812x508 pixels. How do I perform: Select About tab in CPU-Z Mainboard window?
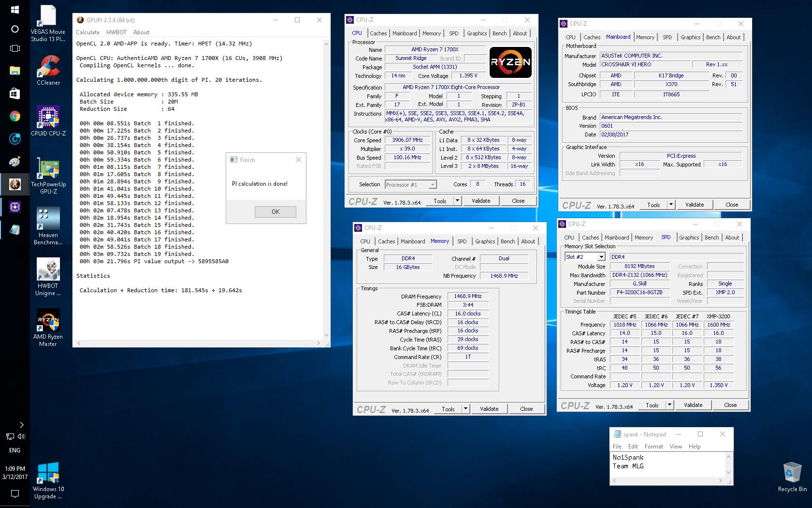tap(733, 37)
